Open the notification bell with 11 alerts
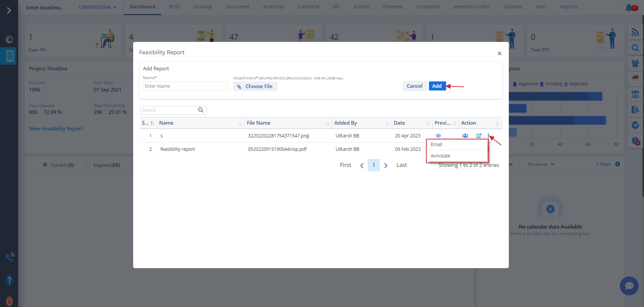The height and width of the screenshot is (307, 644). click(629, 7)
